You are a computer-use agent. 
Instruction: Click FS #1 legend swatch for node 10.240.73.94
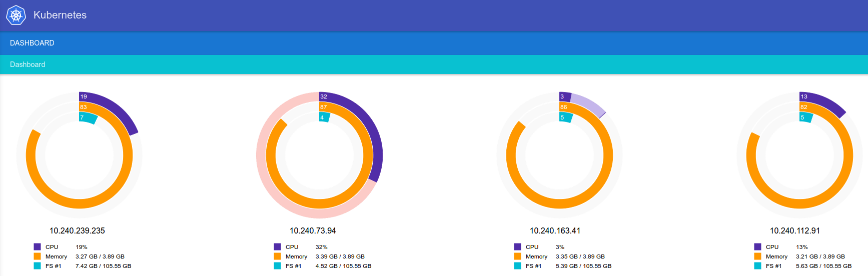click(277, 266)
